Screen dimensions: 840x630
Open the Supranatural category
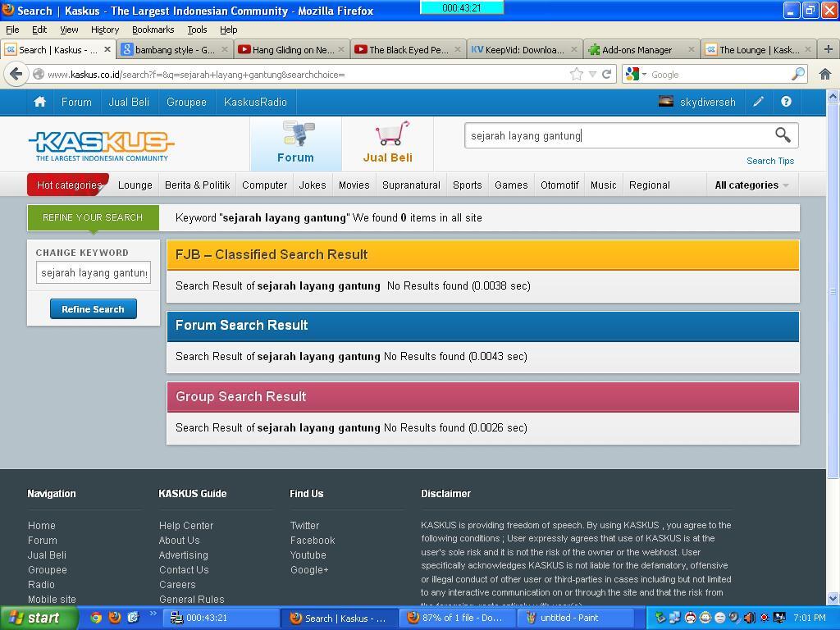(411, 185)
